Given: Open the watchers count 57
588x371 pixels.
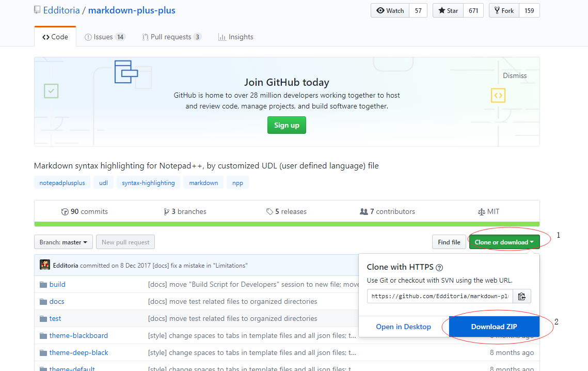Looking at the screenshot, I should (x=418, y=10).
